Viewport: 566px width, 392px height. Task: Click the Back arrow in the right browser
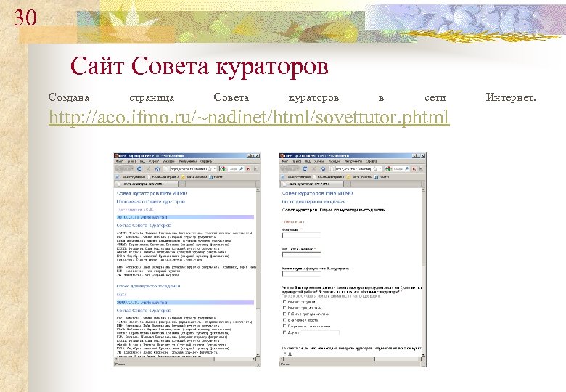point(284,169)
